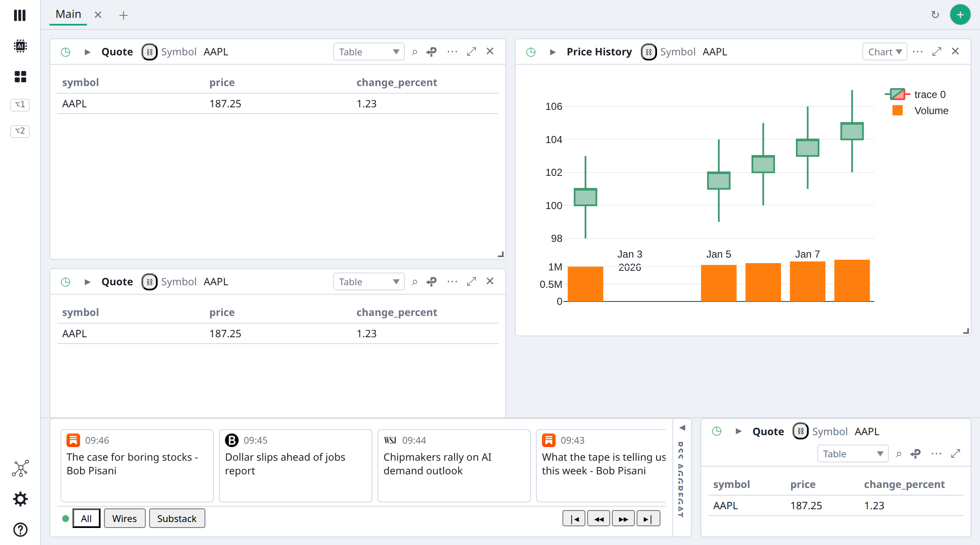The height and width of the screenshot is (545, 980).
Task: Jump to first news page
Action: [x=574, y=519]
